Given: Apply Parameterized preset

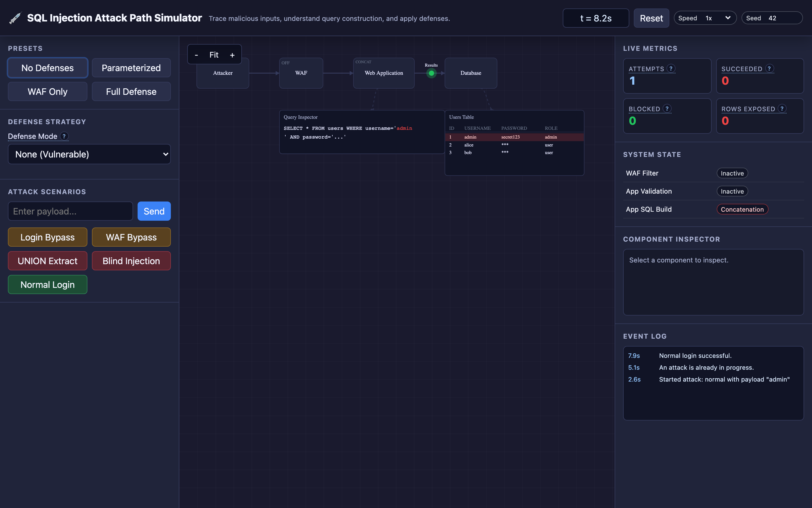Looking at the screenshot, I should pos(131,68).
